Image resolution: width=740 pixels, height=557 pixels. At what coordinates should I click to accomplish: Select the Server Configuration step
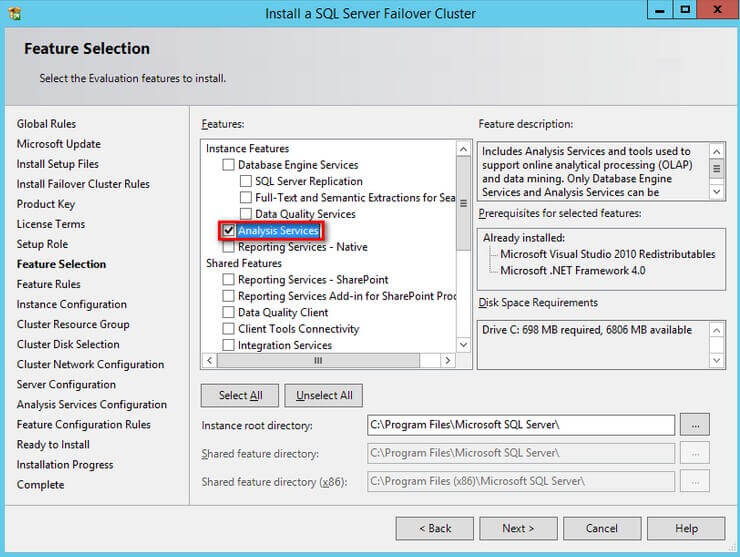tap(66, 385)
